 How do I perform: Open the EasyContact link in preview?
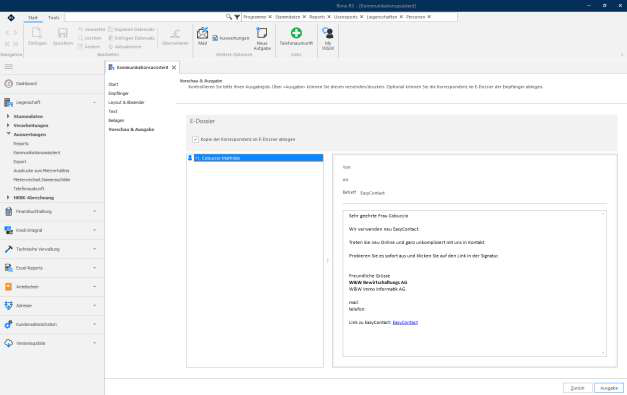tap(405, 322)
